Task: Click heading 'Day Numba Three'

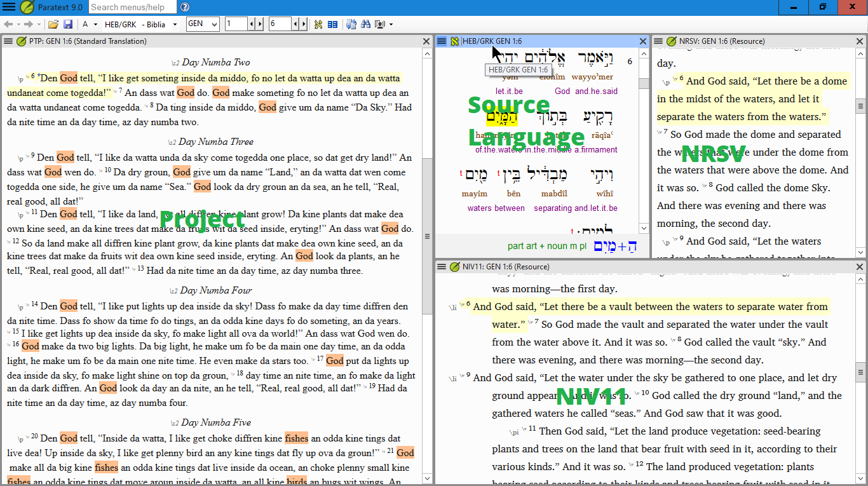Action: [x=216, y=142]
